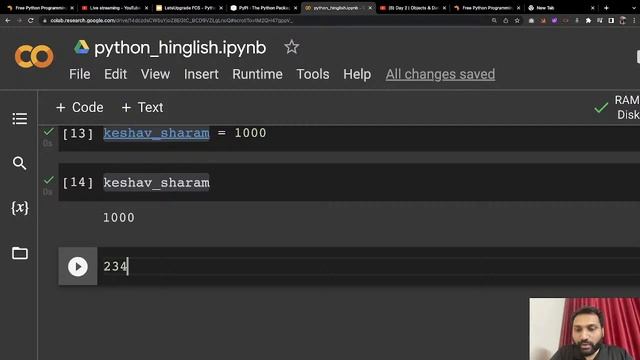Add a new Text cell
This screenshot has height=360, width=640.
coord(142,107)
